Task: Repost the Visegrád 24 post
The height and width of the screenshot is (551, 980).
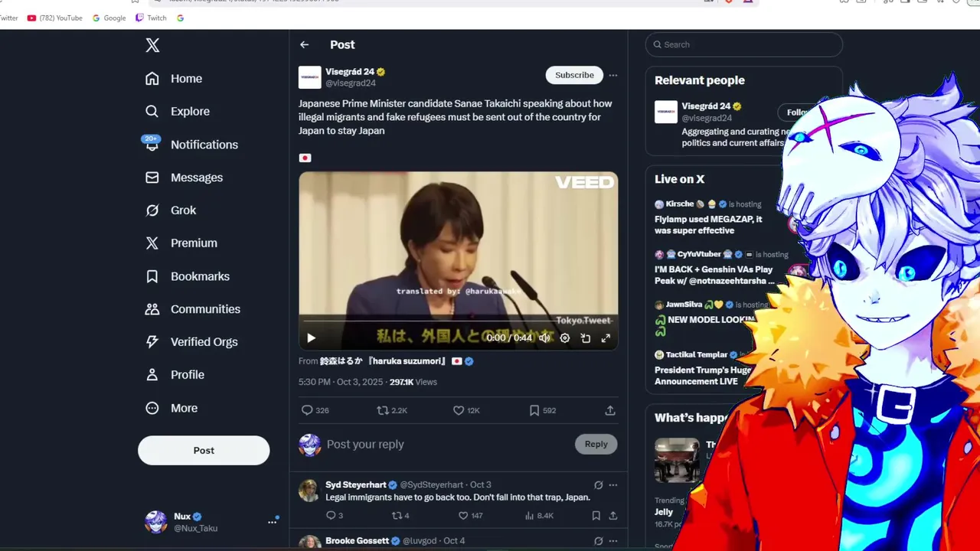Action: pos(383,411)
